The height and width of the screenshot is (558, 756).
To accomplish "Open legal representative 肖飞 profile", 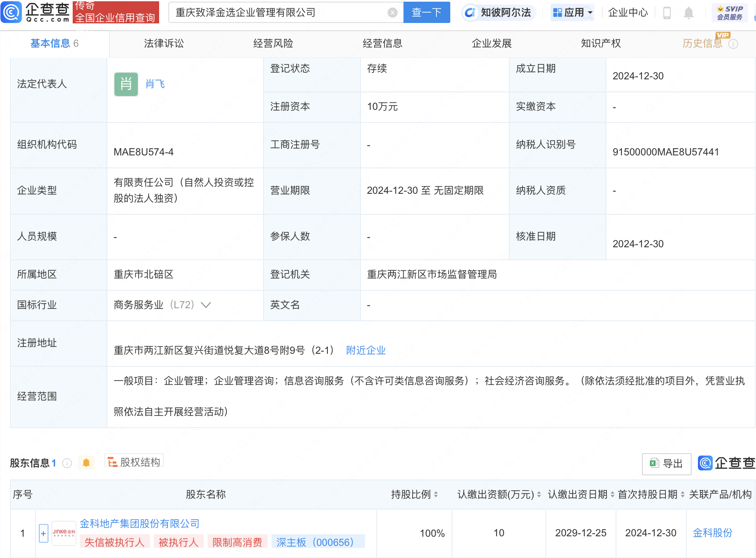I will 155,84.
